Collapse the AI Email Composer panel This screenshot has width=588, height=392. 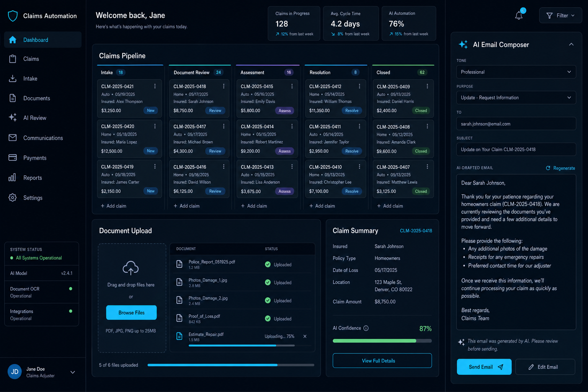pyautogui.click(x=571, y=44)
